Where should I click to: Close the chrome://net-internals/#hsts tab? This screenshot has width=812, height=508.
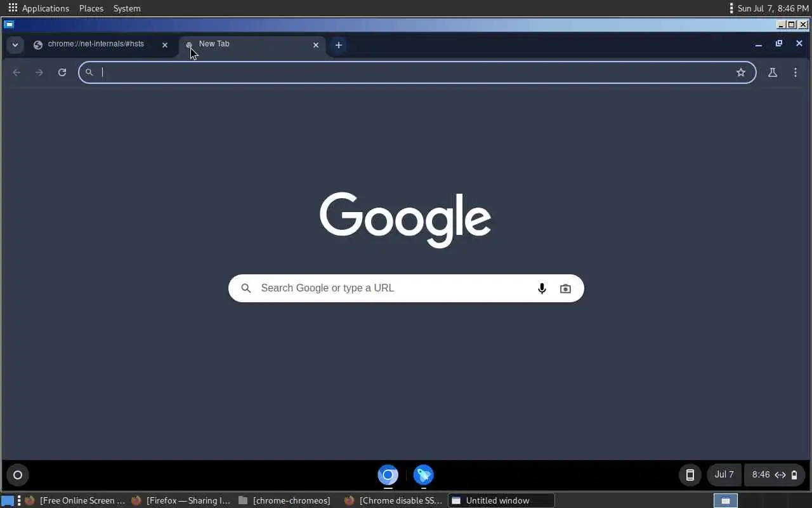point(165,45)
